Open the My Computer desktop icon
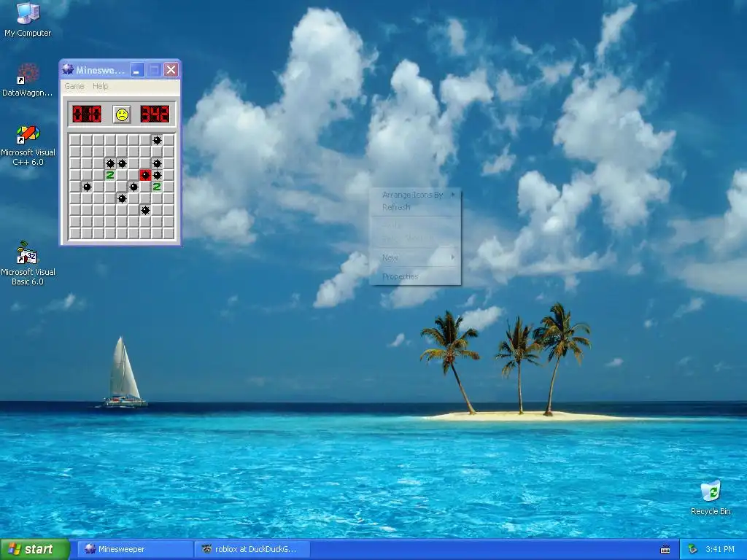The image size is (747, 560). 28,20
